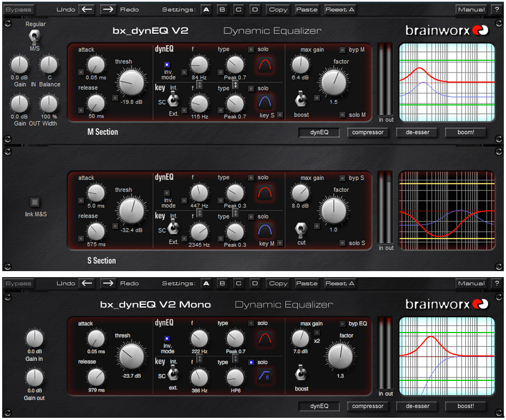The width and height of the screenshot is (506, 420).
Task: Click Width knob showing 100 %
Action: (49, 104)
